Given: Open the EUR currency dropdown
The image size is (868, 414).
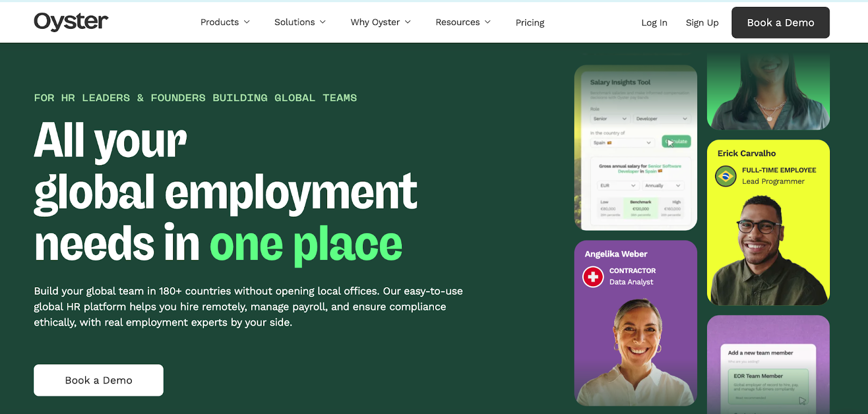Looking at the screenshot, I should [x=617, y=185].
